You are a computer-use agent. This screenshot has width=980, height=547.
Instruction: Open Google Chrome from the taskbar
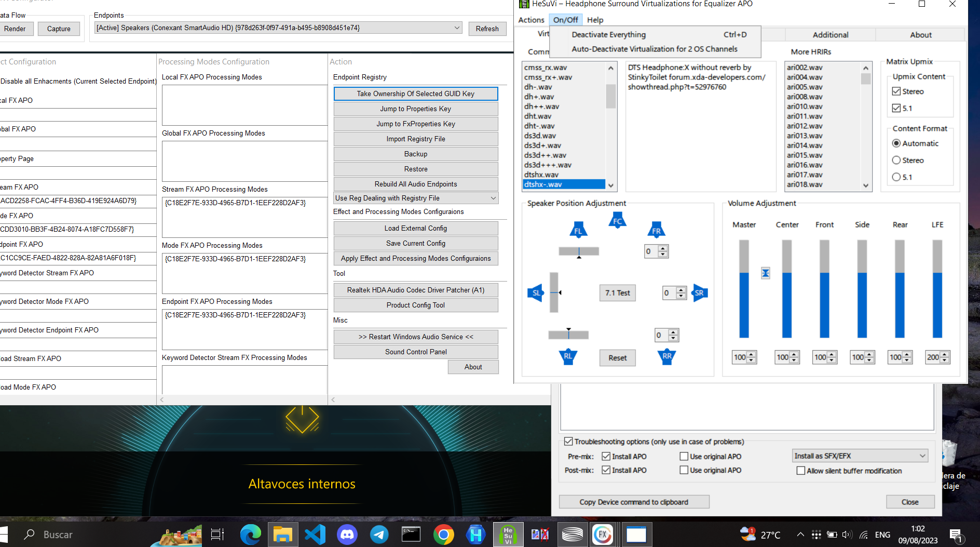tap(443, 535)
